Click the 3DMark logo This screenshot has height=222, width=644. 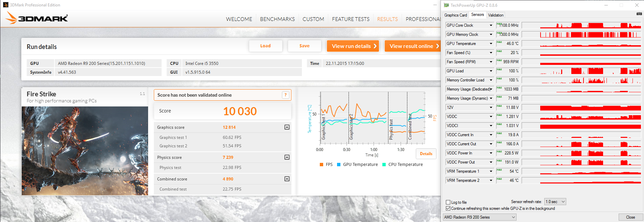(x=37, y=18)
